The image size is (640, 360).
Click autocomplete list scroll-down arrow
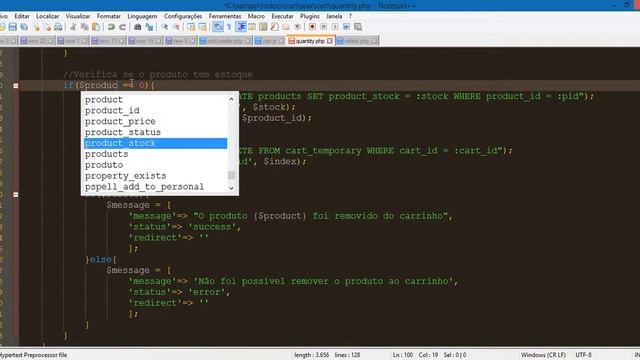pos(231,188)
